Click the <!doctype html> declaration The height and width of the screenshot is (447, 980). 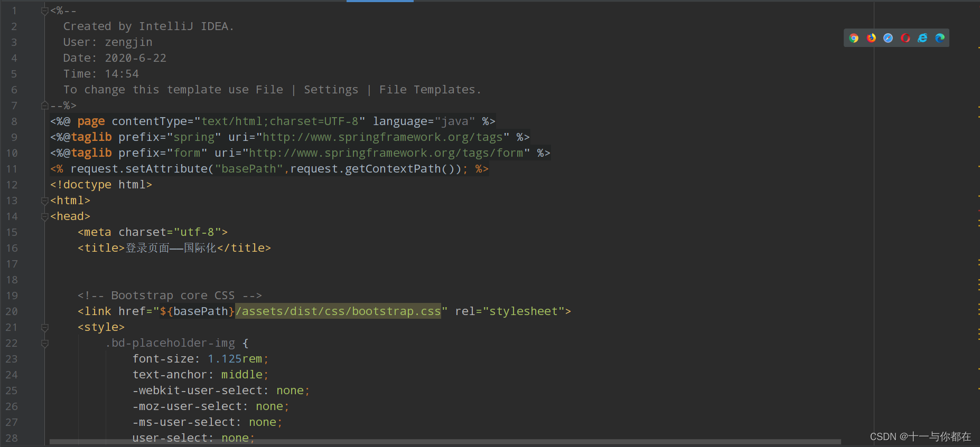(x=101, y=185)
